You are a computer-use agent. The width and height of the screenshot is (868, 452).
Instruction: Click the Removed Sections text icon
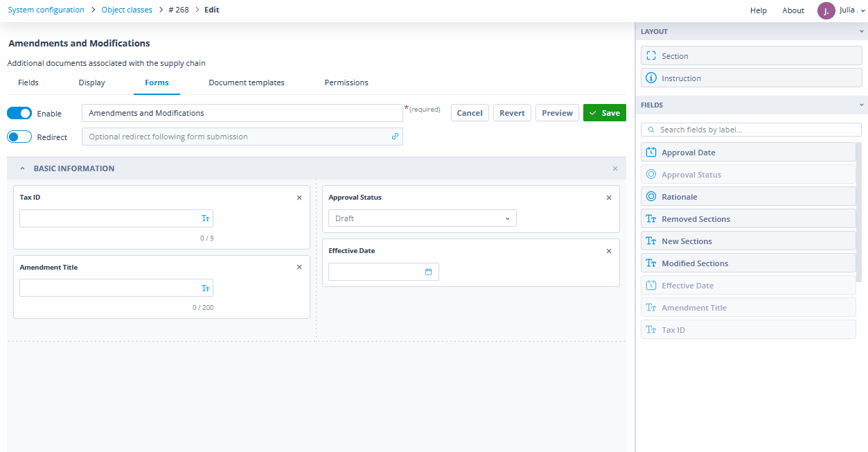651,219
